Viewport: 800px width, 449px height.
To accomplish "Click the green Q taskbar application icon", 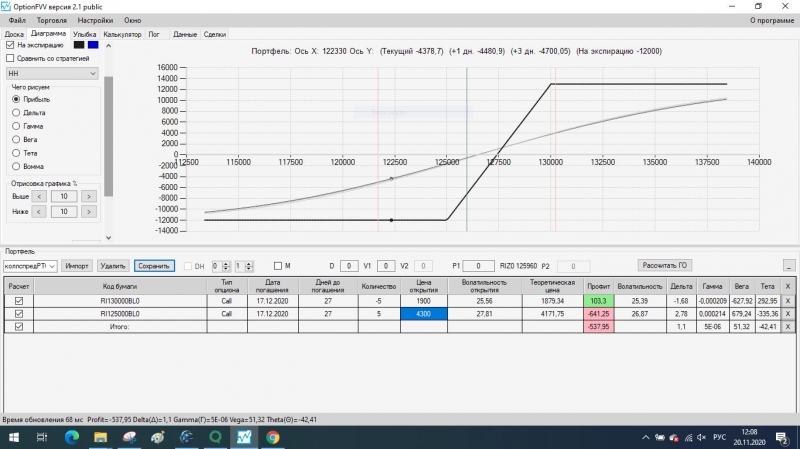I will (215, 437).
